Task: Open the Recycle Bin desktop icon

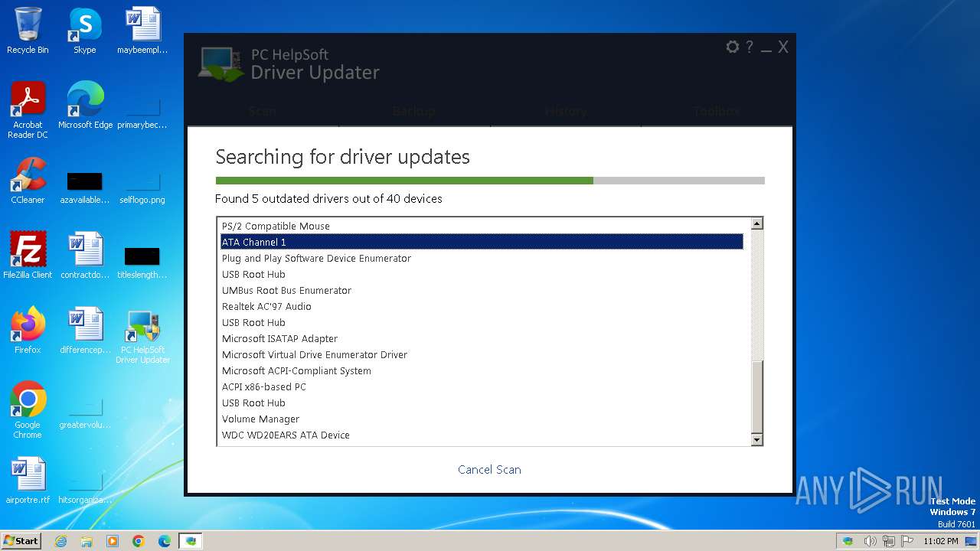Action: [x=28, y=31]
